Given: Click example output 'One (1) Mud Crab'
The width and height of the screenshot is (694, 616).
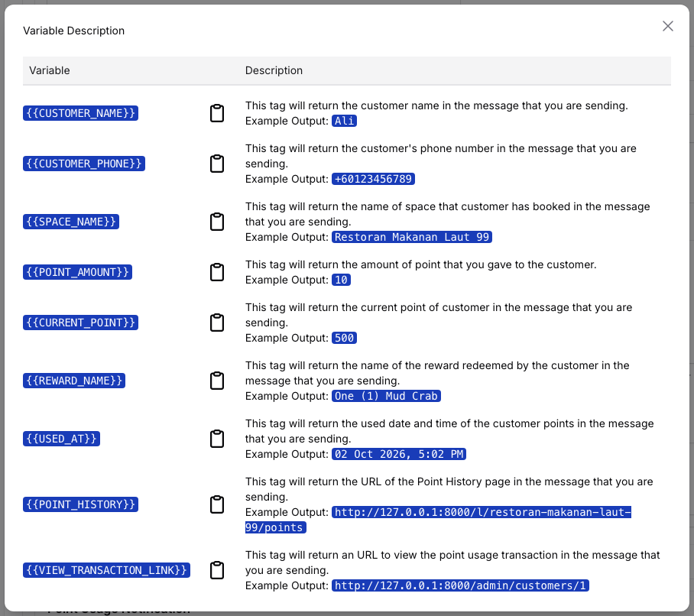Looking at the screenshot, I should [x=386, y=396].
